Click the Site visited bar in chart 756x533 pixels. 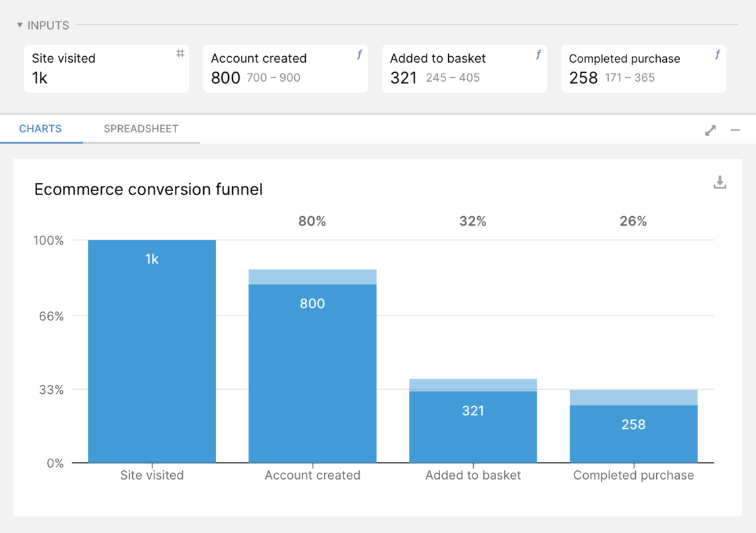click(x=152, y=351)
